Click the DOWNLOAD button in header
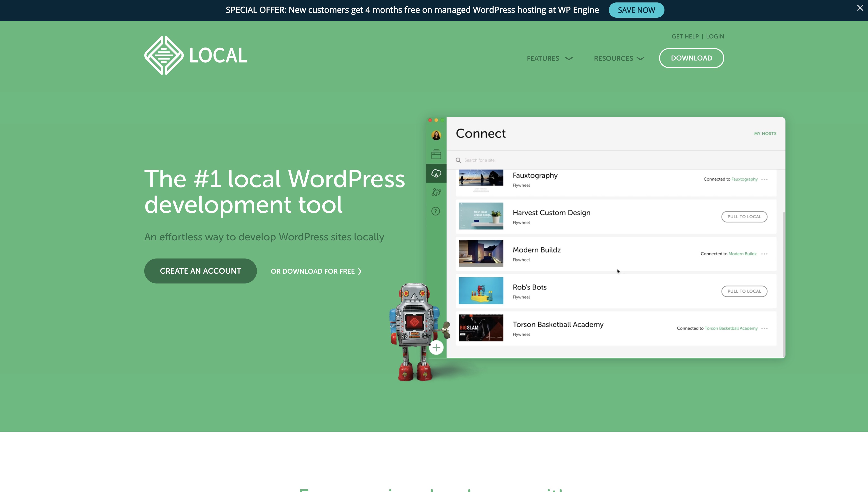Viewport: 868px width, 492px height. click(x=691, y=58)
